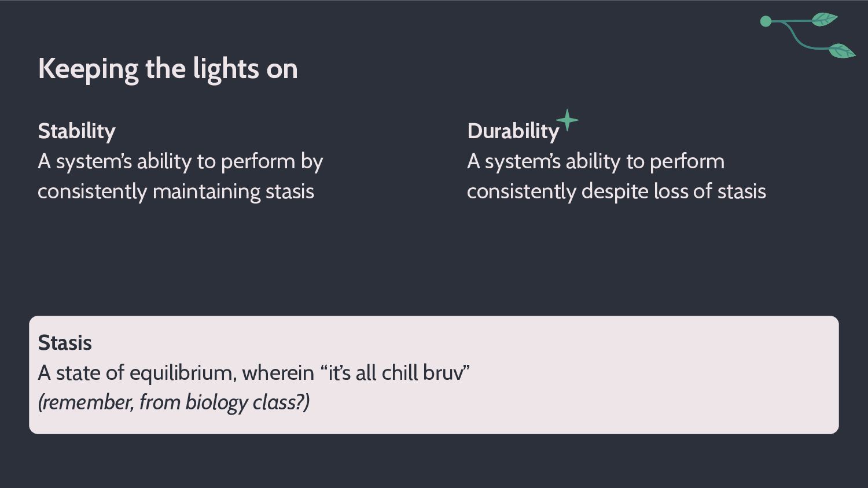The height and width of the screenshot is (488, 868).
Task: Select the Durability line 'A system's ability to perform'
Action: pos(595,161)
